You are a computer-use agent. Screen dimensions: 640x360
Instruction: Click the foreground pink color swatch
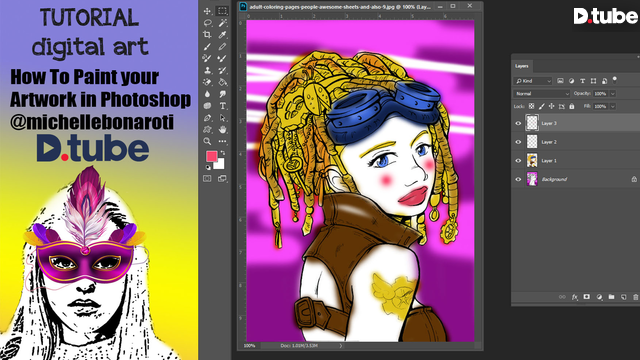(x=211, y=156)
